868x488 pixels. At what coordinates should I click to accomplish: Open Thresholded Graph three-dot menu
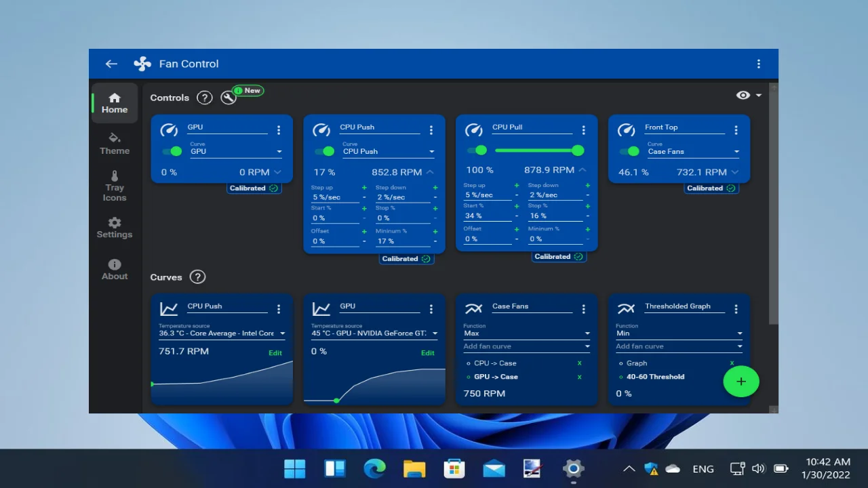click(736, 309)
